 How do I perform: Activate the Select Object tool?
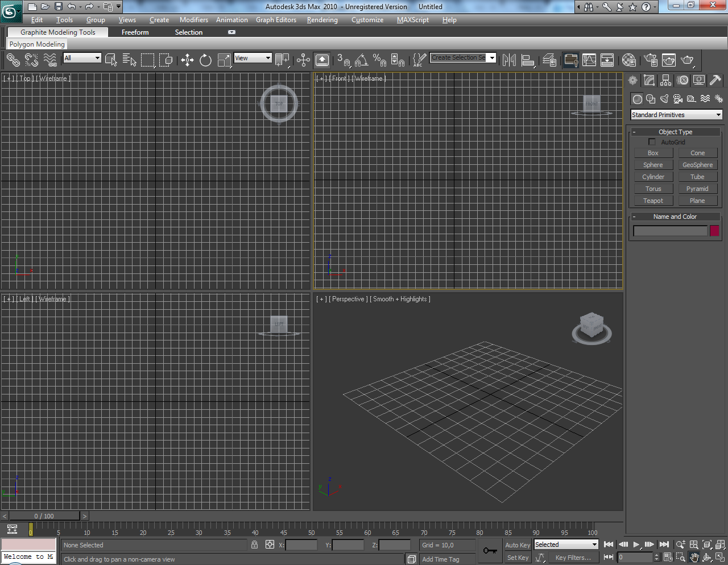(x=111, y=60)
